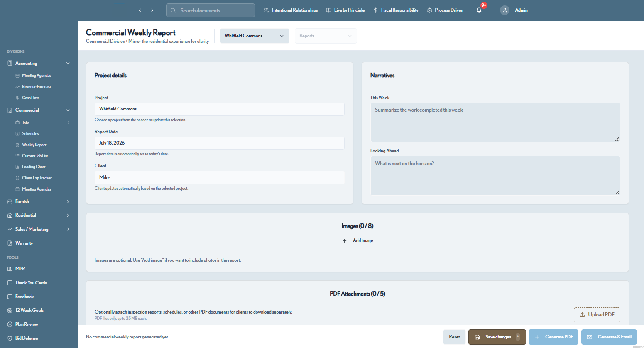Click "No commercial weekly report generated yet."

pos(127,337)
